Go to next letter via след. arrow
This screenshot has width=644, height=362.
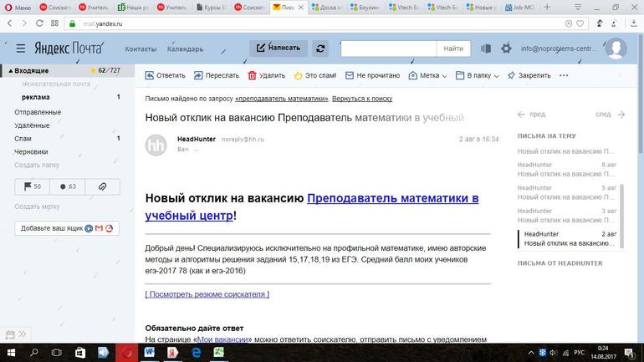[x=610, y=115]
